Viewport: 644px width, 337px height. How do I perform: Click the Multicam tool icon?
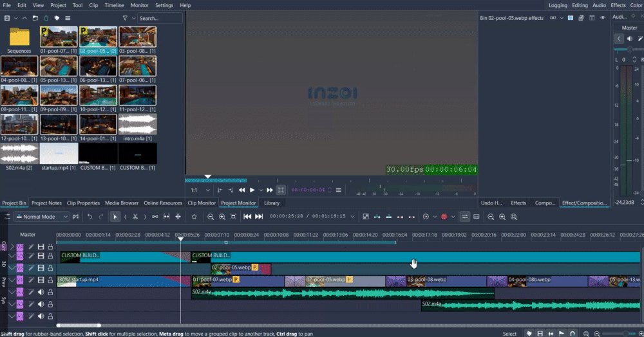coord(178,217)
